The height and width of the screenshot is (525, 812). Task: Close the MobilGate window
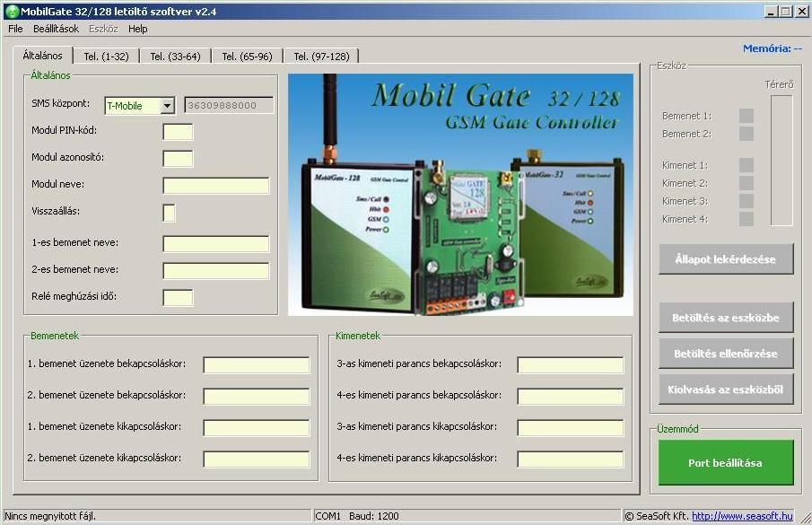[x=801, y=12]
